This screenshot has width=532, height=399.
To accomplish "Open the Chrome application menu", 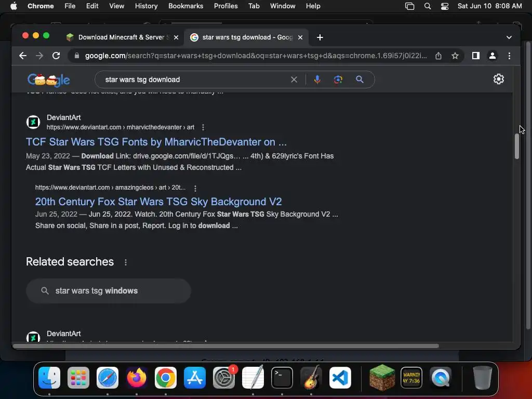I will click(41, 6).
